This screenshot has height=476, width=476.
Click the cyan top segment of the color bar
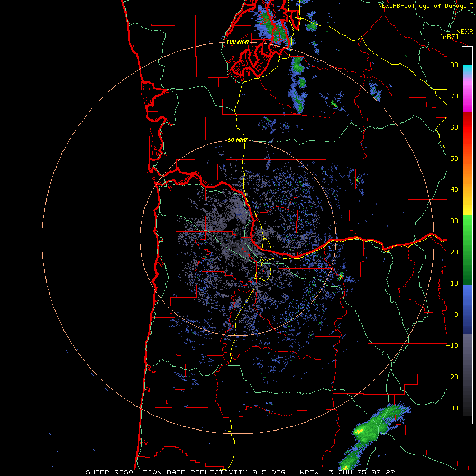click(x=467, y=69)
